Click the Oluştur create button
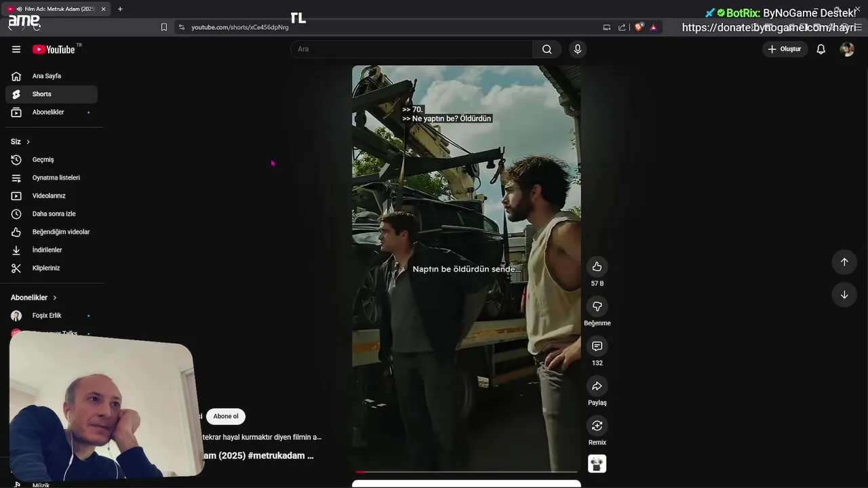The image size is (868, 488). coord(785,49)
